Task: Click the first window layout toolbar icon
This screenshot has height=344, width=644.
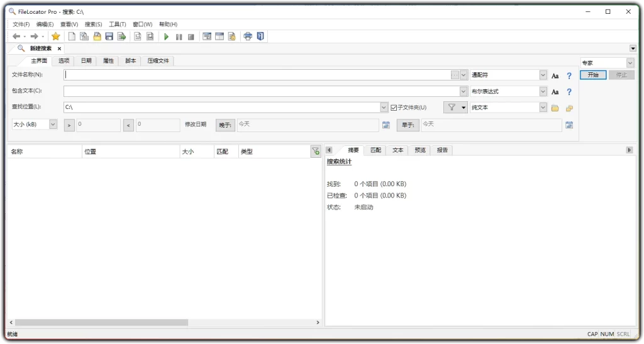Action: coord(207,36)
